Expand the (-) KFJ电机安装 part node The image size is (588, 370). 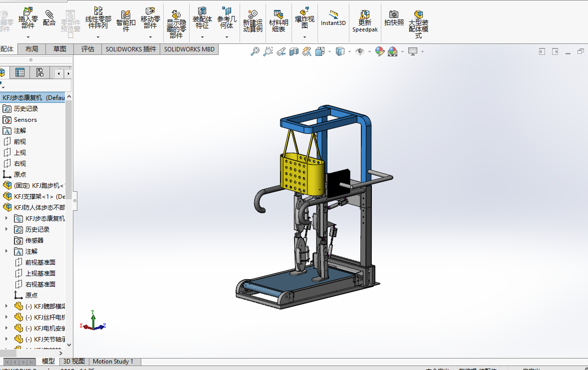click(x=6, y=328)
